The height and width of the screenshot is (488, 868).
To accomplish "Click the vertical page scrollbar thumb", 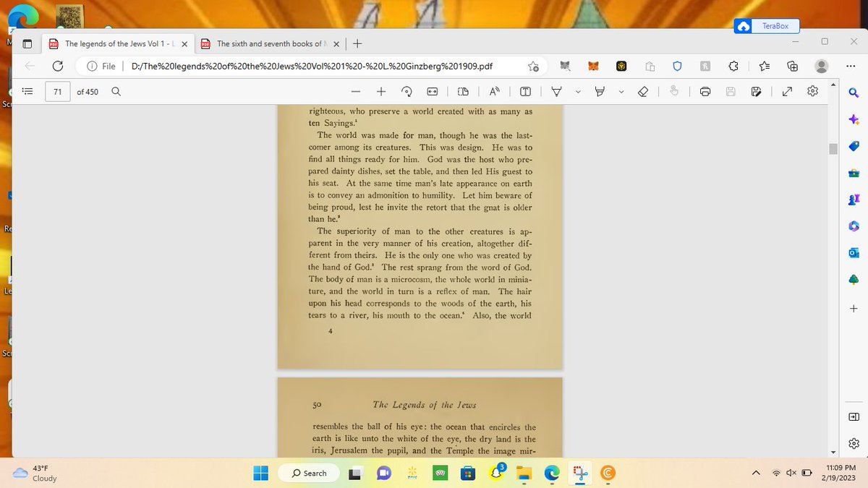I will point(833,149).
